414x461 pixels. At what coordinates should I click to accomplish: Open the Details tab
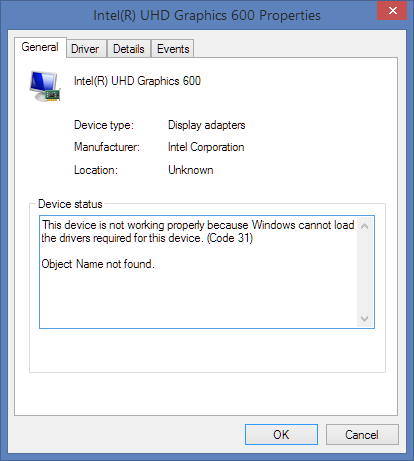(129, 49)
